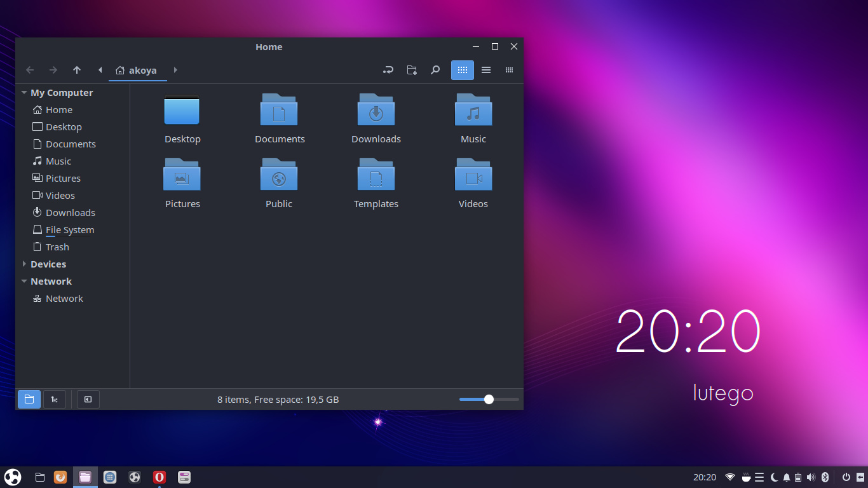Select the akoya breadcrumb in the path bar
Viewport: 868px width, 488px height.
[x=137, y=71]
